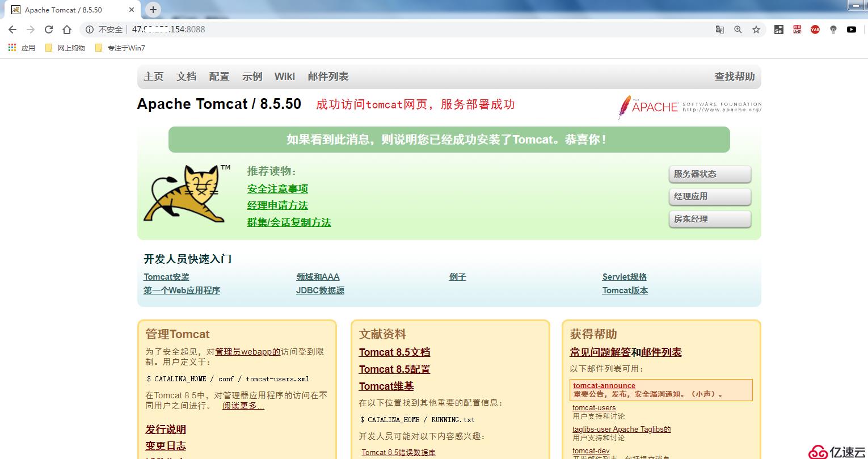Image resolution: width=868 pixels, height=459 pixels.
Task: Open the Tomcat 8.5错误数据库 link
Action: coord(399,453)
